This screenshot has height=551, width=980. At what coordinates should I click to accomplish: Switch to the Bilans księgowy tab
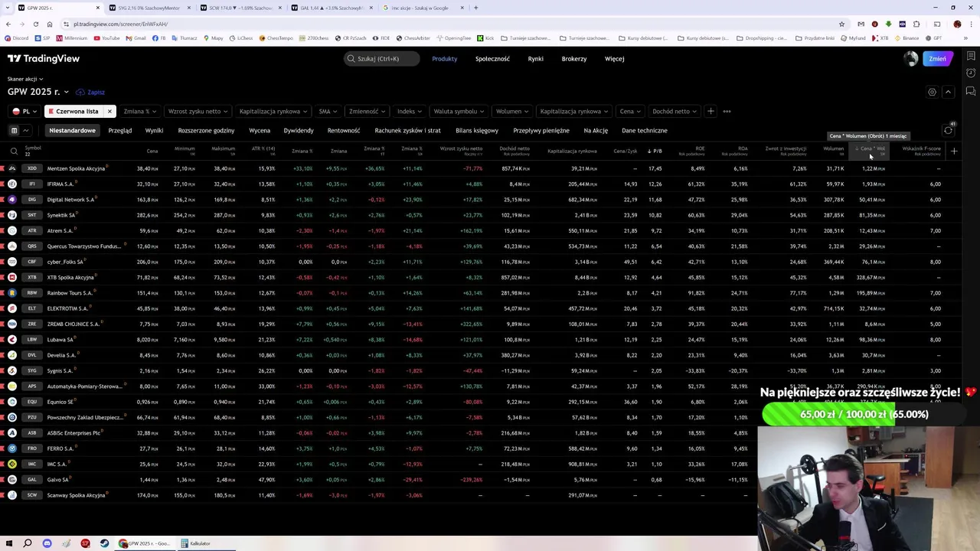477,130
